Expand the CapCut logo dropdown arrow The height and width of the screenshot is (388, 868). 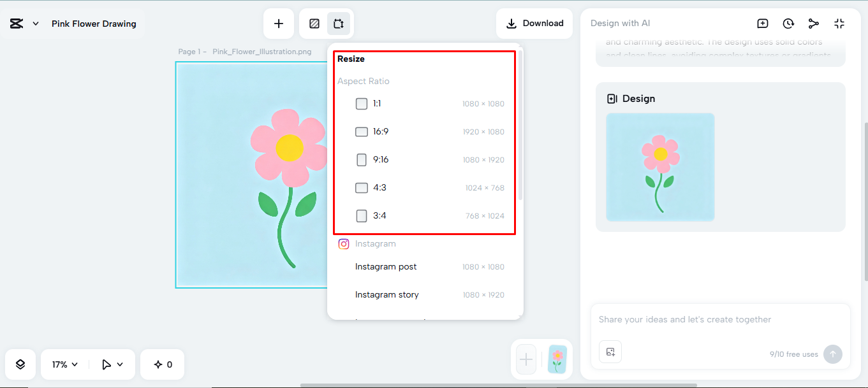pyautogui.click(x=35, y=23)
